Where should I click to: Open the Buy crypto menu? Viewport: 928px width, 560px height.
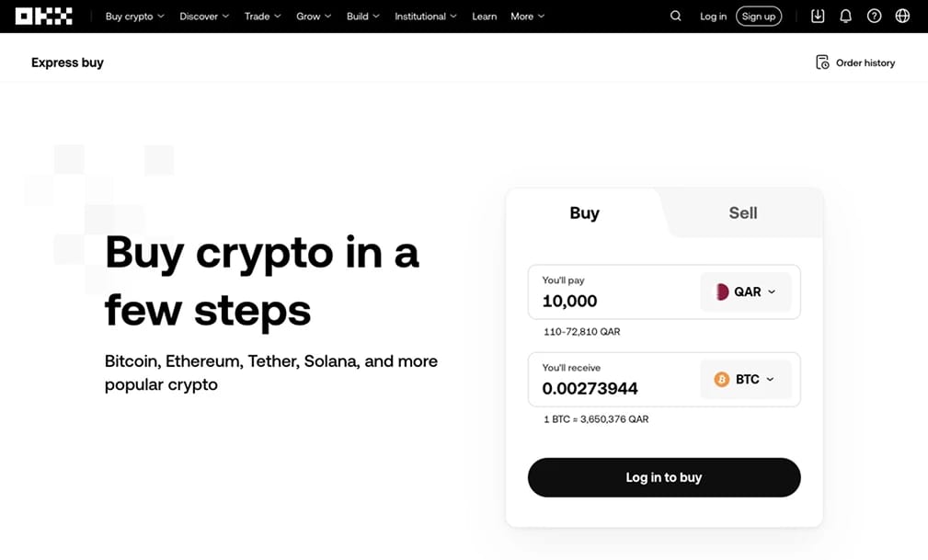(134, 17)
